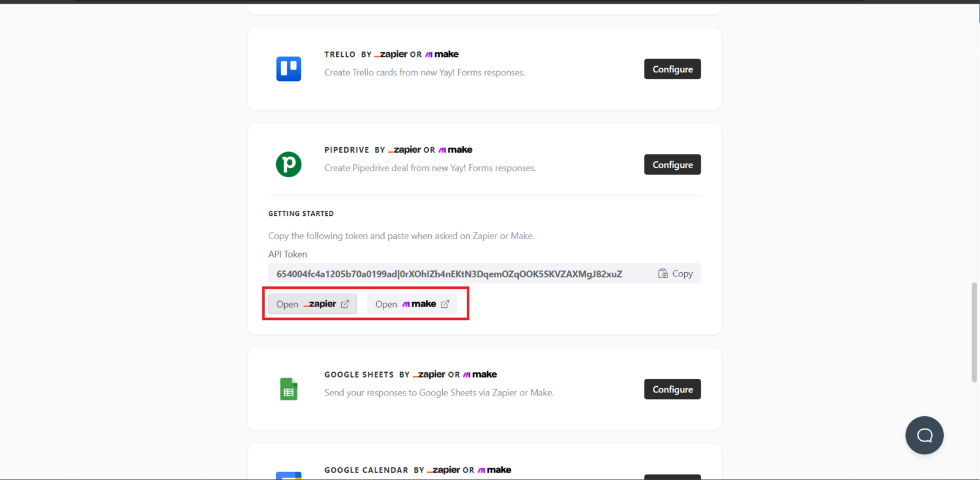Click the Zapier logo in Trello heading

click(391, 54)
